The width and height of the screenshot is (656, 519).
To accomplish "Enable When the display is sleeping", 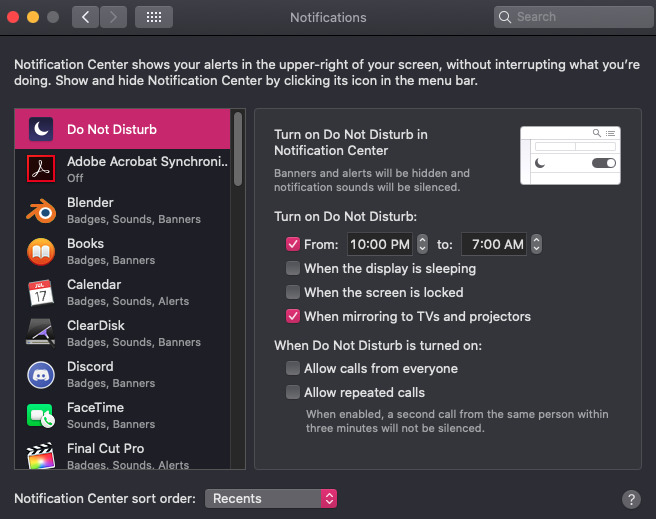I will pos(293,268).
